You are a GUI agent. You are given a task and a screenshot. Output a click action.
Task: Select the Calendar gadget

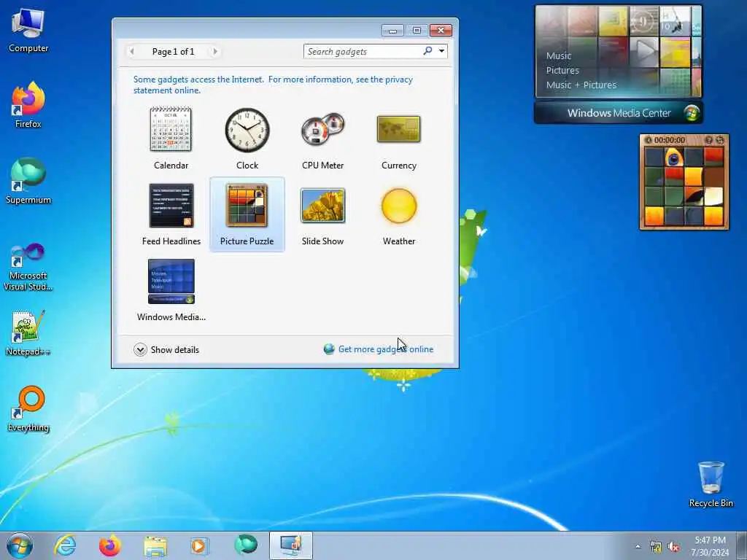171,138
